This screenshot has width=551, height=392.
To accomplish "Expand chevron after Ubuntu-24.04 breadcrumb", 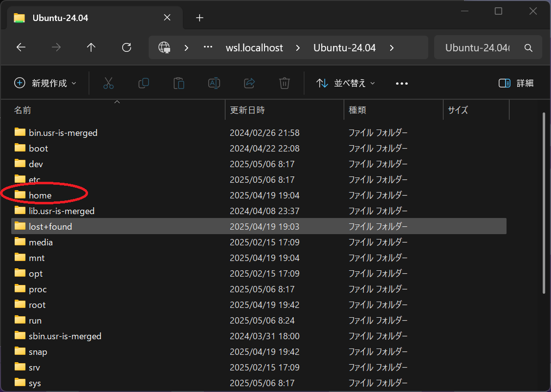I will coord(392,48).
